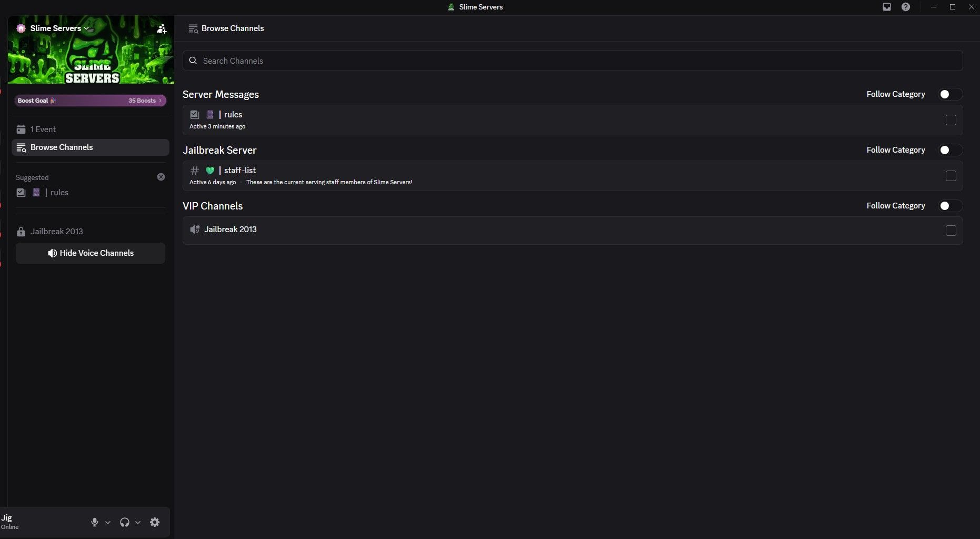Open the invite people icon

click(x=162, y=29)
